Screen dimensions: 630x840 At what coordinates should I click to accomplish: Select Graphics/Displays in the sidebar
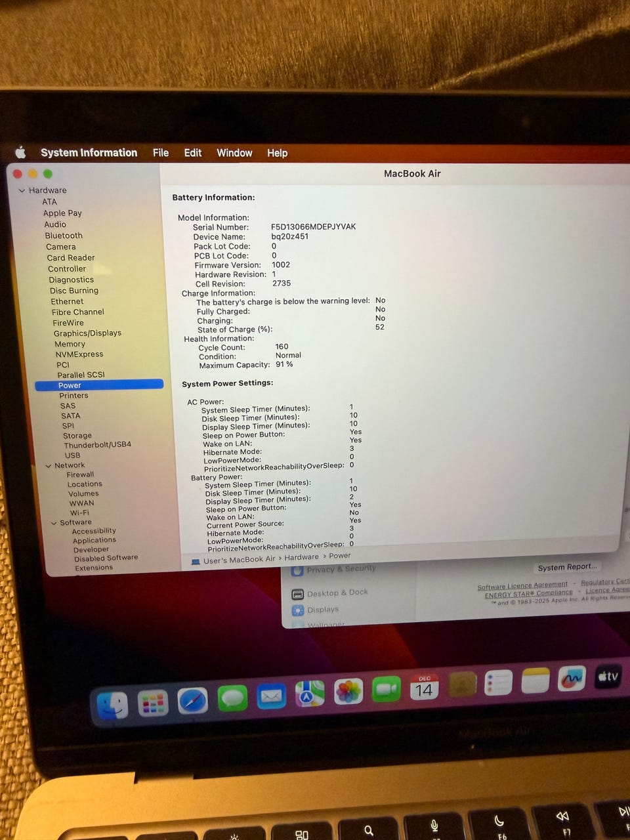87,333
